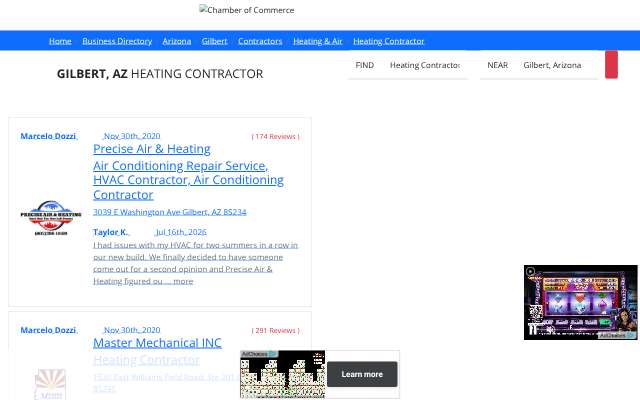
Task: Click Nov 30th, 2020 date in second card
Action: pyautogui.click(x=132, y=330)
